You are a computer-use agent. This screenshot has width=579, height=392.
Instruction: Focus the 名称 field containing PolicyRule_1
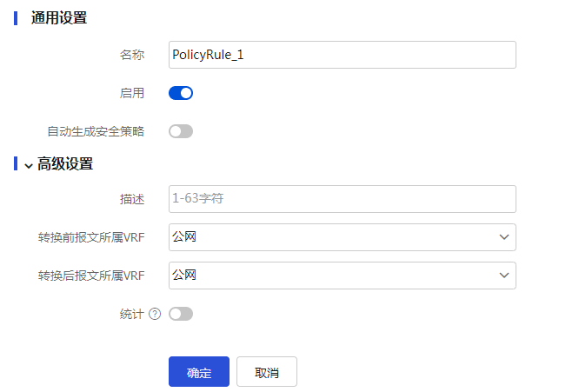(343, 55)
